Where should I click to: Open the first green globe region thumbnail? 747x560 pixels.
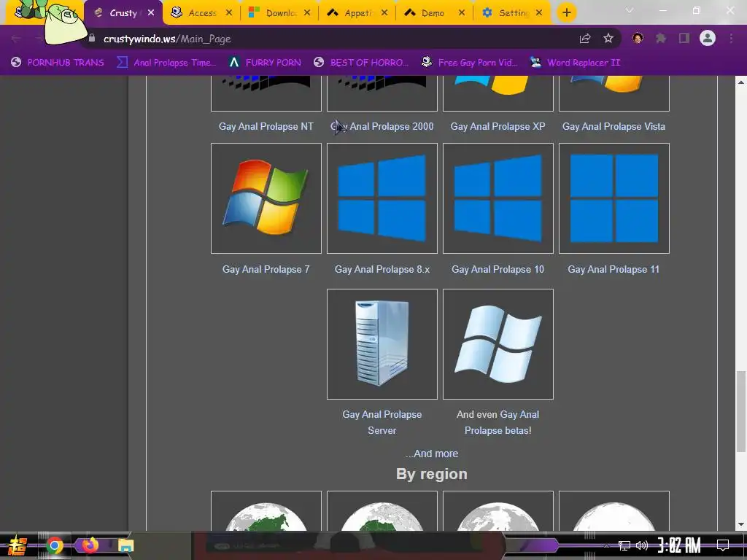(x=266, y=511)
